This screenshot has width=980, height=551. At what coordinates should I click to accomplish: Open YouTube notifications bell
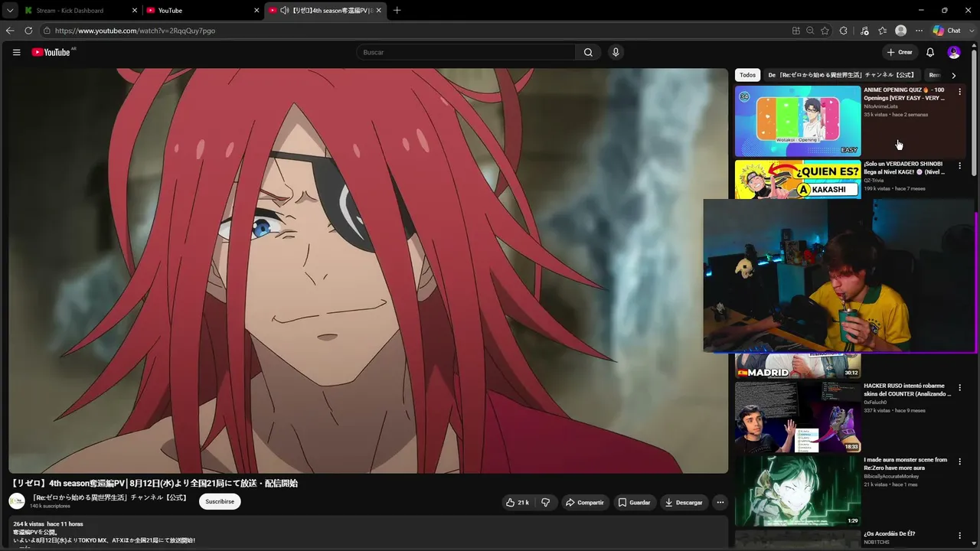click(930, 52)
